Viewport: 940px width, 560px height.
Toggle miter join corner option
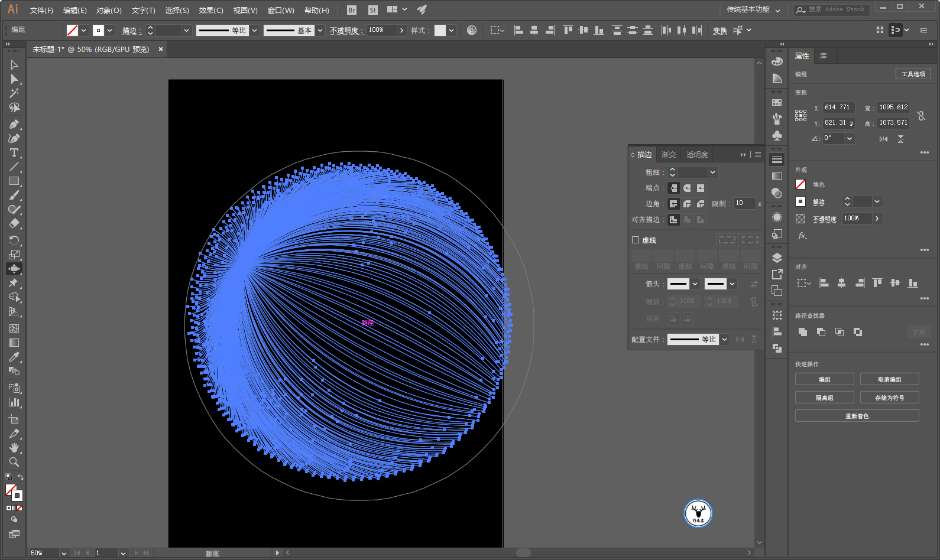673,204
